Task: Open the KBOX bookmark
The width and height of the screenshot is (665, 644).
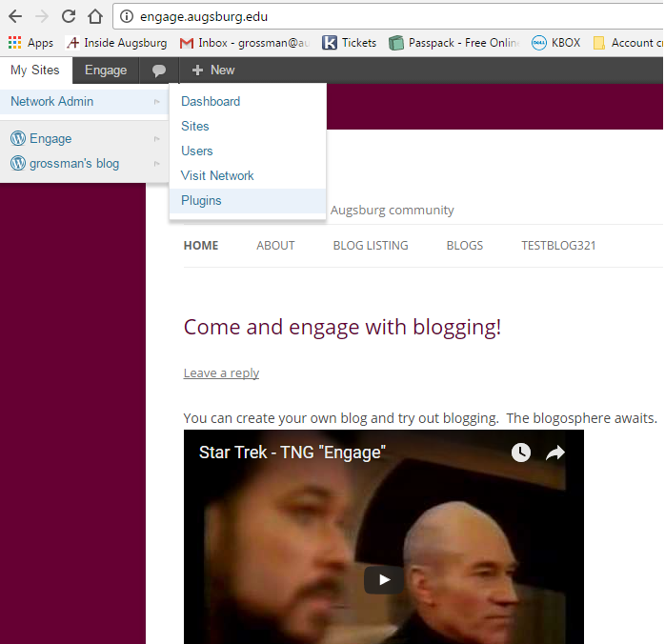Action: (x=556, y=43)
